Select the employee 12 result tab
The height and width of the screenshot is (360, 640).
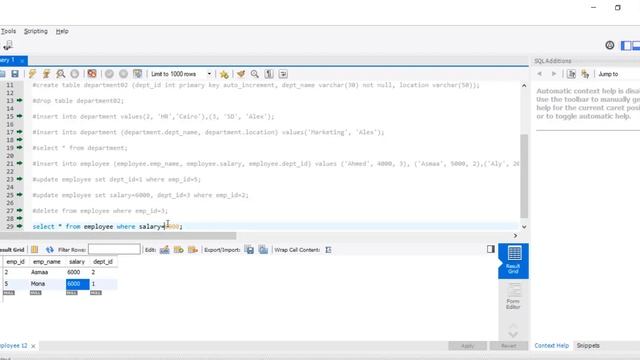13,345
